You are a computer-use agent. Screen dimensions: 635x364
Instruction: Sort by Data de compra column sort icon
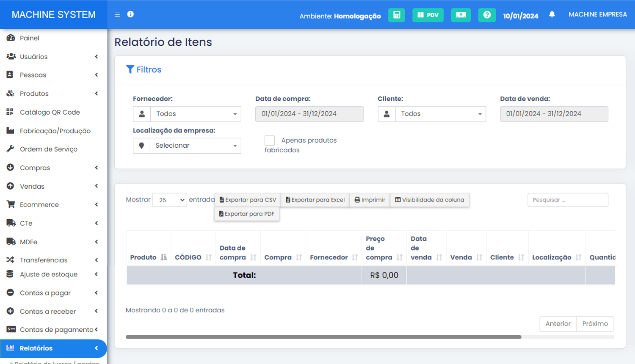(x=253, y=257)
